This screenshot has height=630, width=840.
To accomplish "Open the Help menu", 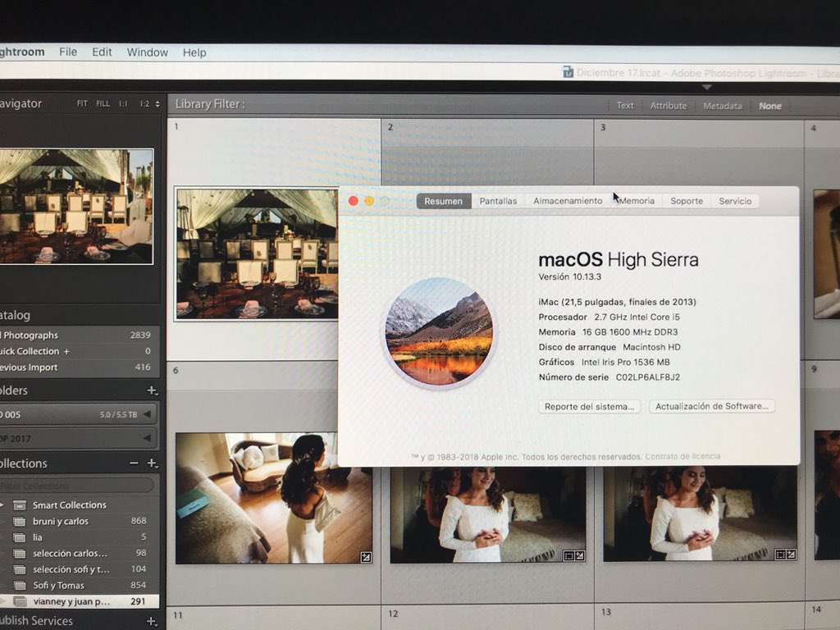I will 194,52.
